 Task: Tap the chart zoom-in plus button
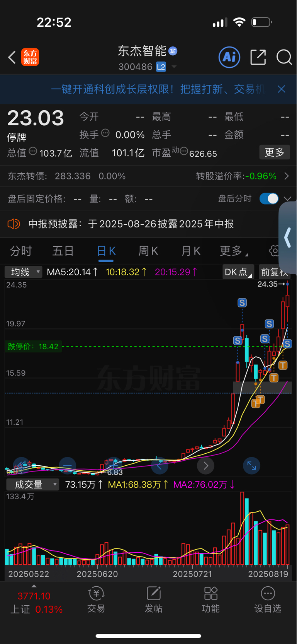pyautogui.click(x=113, y=466)
